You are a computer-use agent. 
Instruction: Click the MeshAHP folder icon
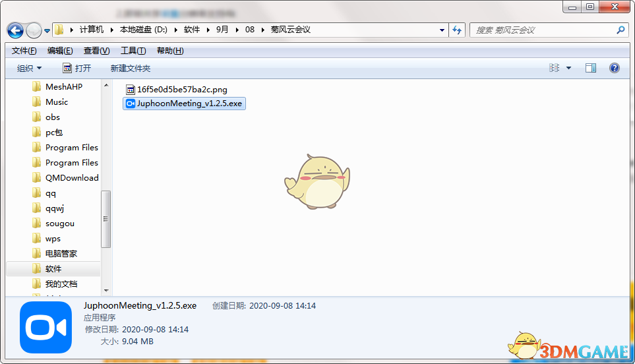point(36,86)
